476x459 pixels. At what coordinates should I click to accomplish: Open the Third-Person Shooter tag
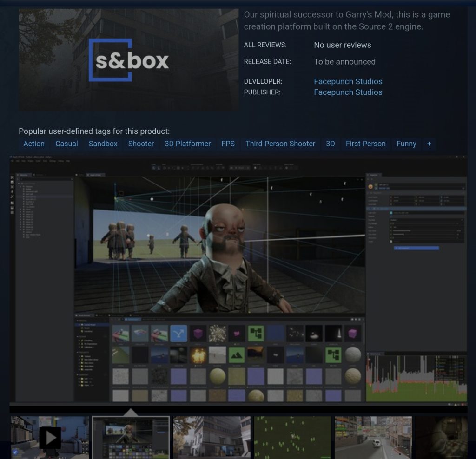(x=280, y=144)
